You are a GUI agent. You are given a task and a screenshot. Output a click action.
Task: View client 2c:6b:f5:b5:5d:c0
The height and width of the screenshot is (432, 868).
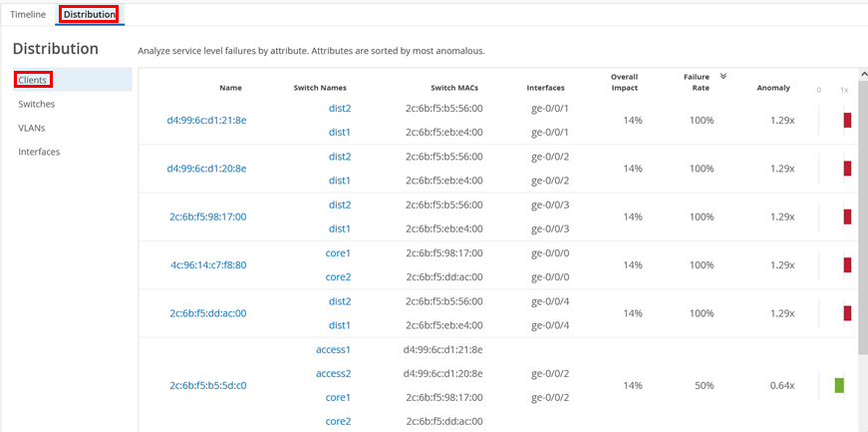tap(207, 385)
